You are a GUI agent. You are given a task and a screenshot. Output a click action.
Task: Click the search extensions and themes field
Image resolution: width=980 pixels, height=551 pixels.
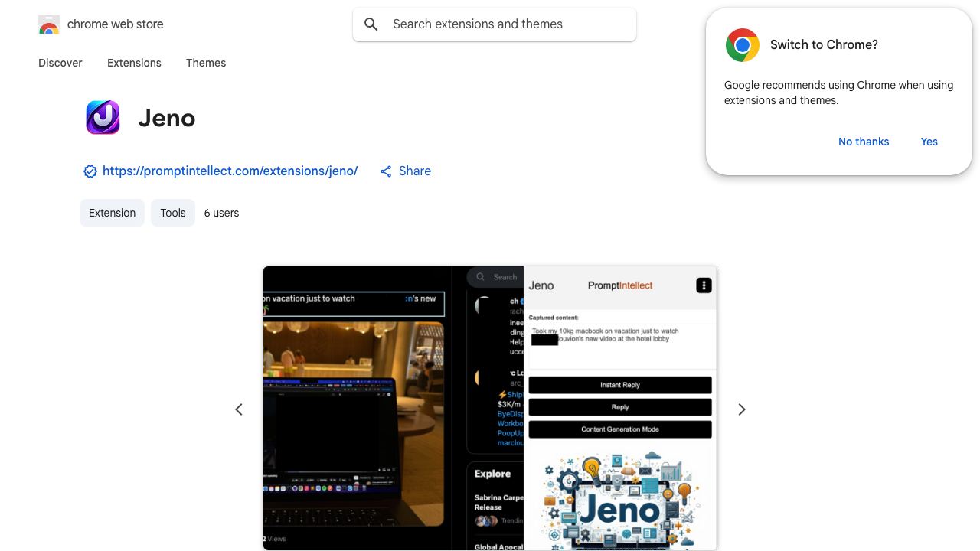point(495,24)
